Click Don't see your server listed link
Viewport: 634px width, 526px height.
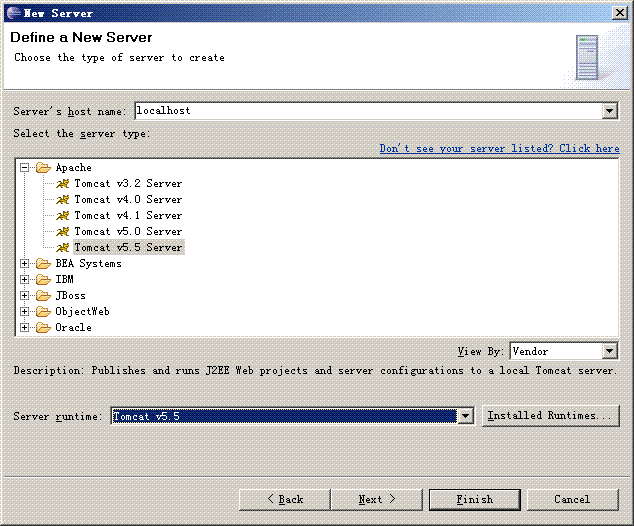click(499, 149)
